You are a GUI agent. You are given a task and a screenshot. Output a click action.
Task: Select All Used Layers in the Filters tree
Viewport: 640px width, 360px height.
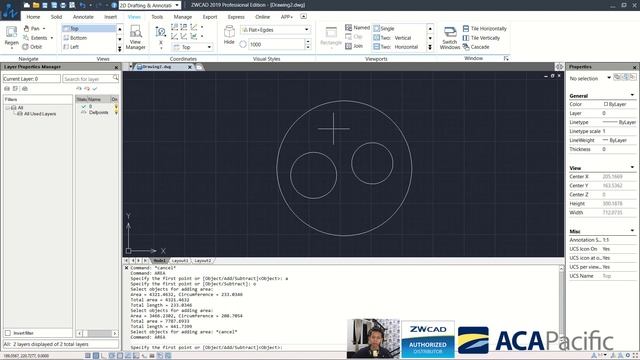coord(40,114)
